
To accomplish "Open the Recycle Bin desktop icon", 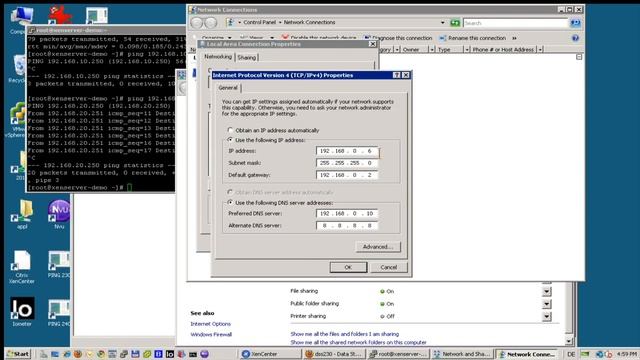I will [x=18, y=69].
